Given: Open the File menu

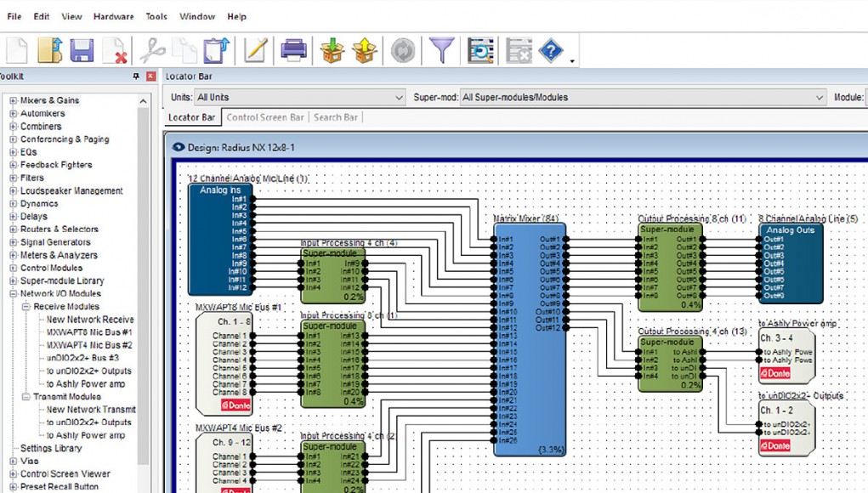Looking at the screenshot, I should (14, 17).
